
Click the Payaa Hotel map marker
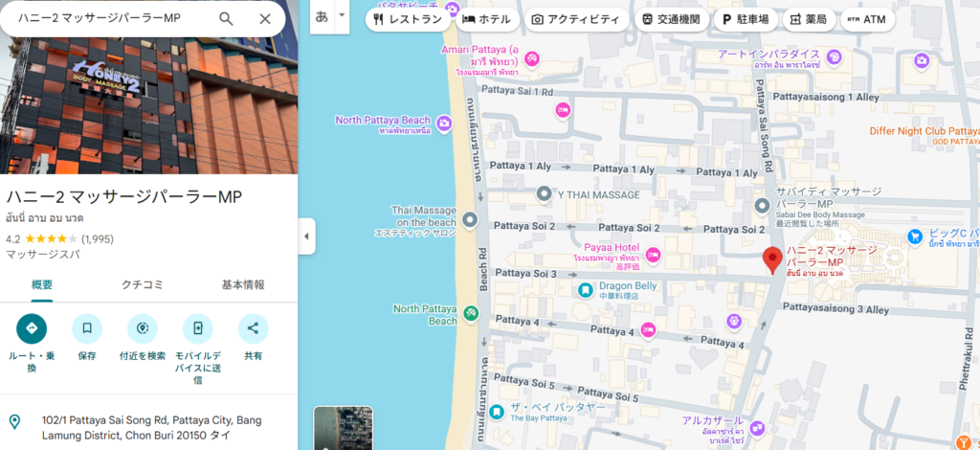[654, 255]
